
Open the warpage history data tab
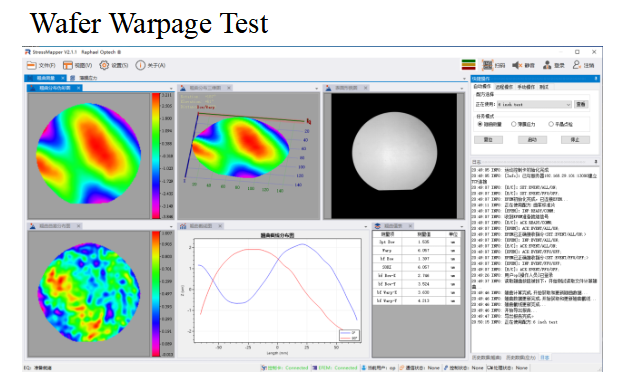pyautogui.click(x=487, y=357)
